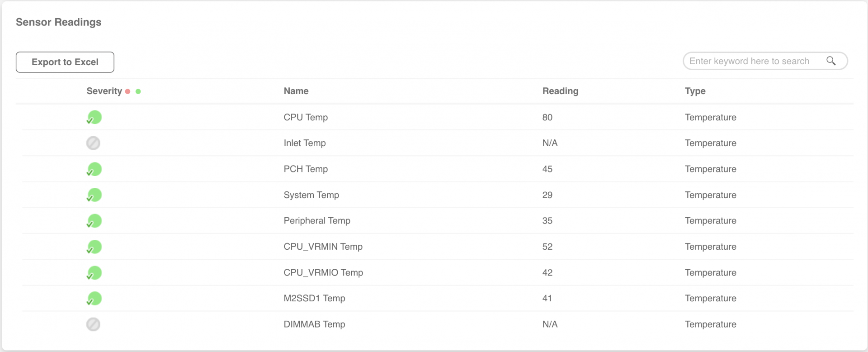Select the M2SSD1 Temp row name
Screen dimensions: 868x352
(x=314, y=298)
